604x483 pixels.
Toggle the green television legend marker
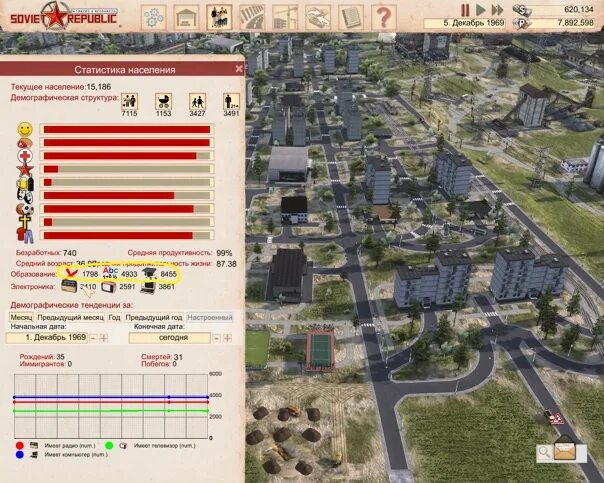click(x=109, y=446)
